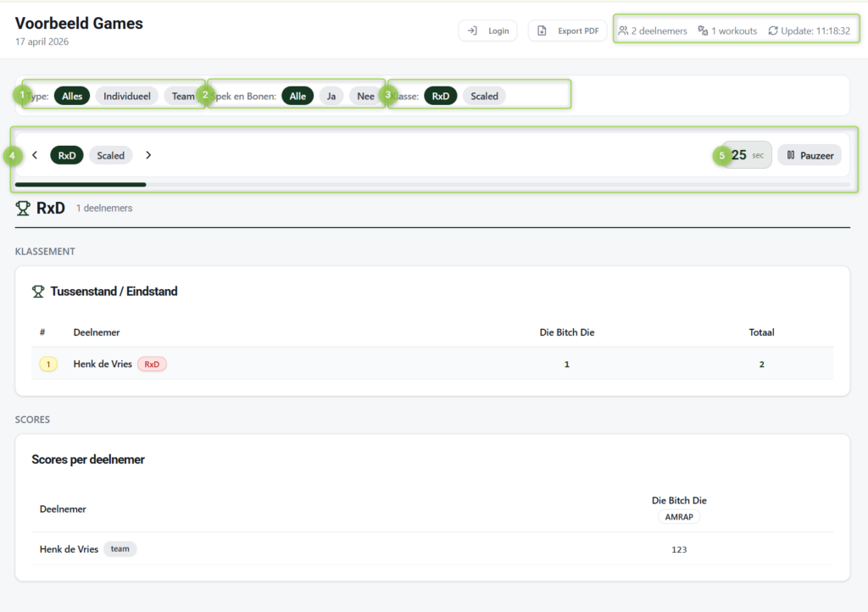This screenshot has width=868, height=612.
Task: Pause rotation with Pauzeer button
Action: (810, 155)
